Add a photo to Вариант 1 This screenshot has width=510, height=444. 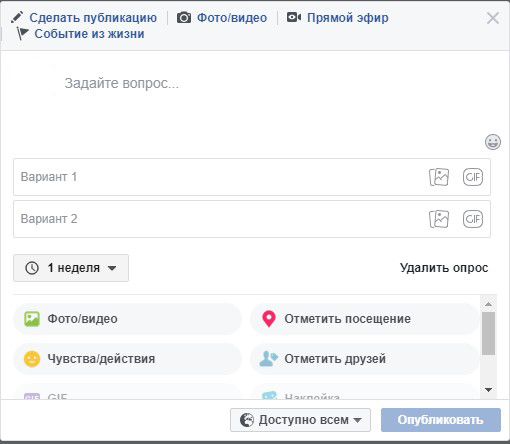click(439, 177)
